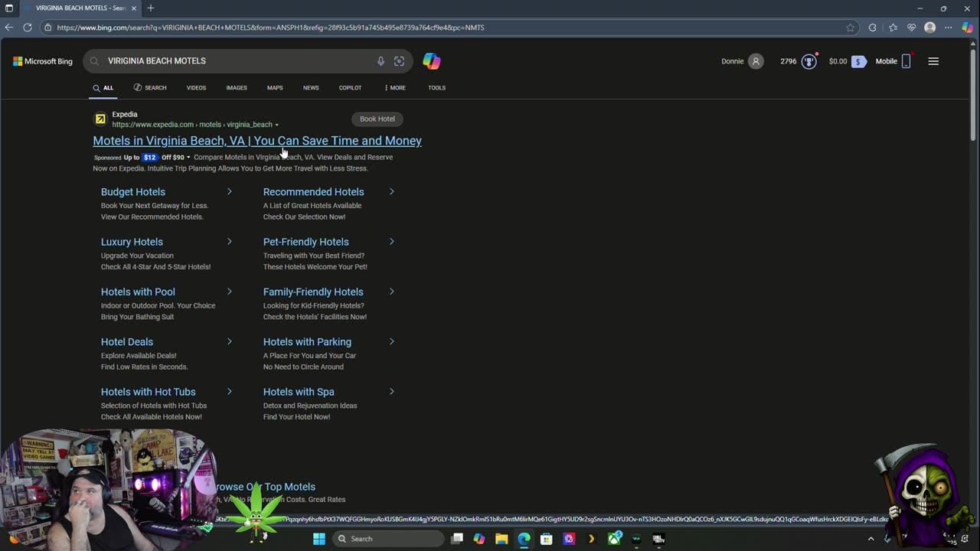Open the Family-Friendly Hotels link
This screenshot has height=551, width=980.
(x=313, y=292)
